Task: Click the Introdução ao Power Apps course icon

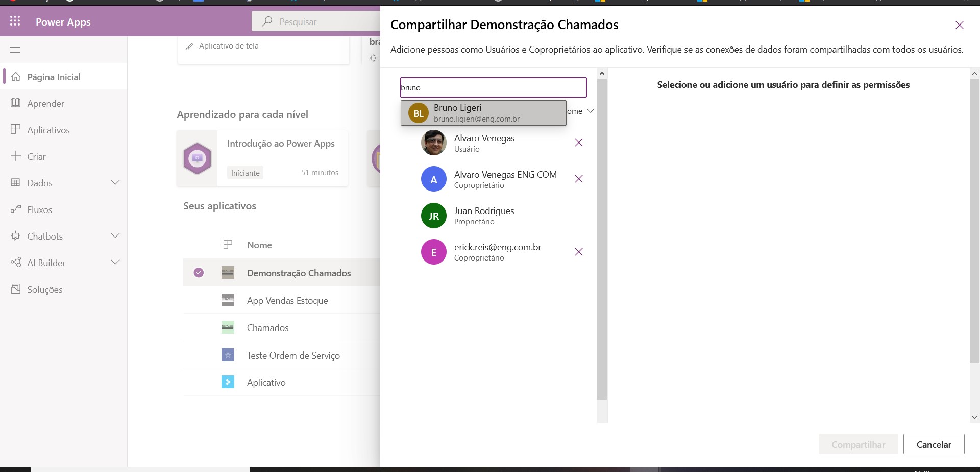Action: pos(197,158)
